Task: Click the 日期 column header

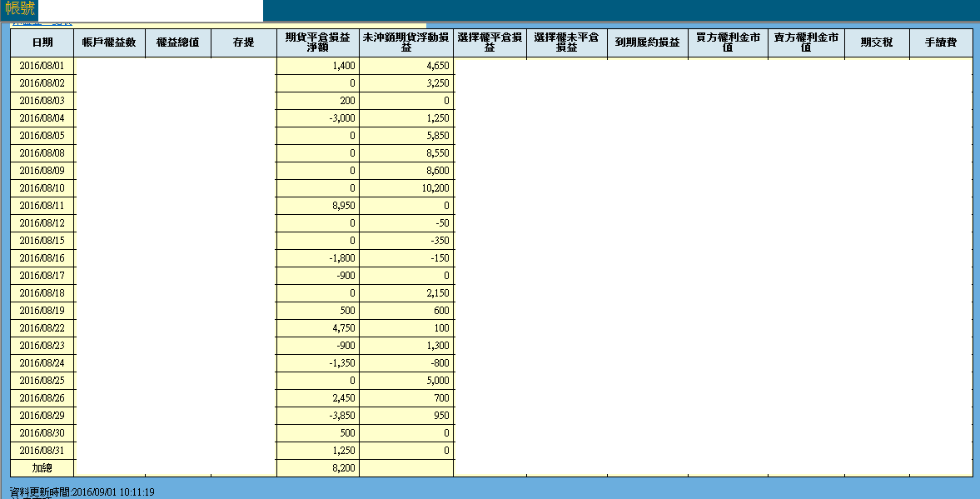Action: pos(42,42)
